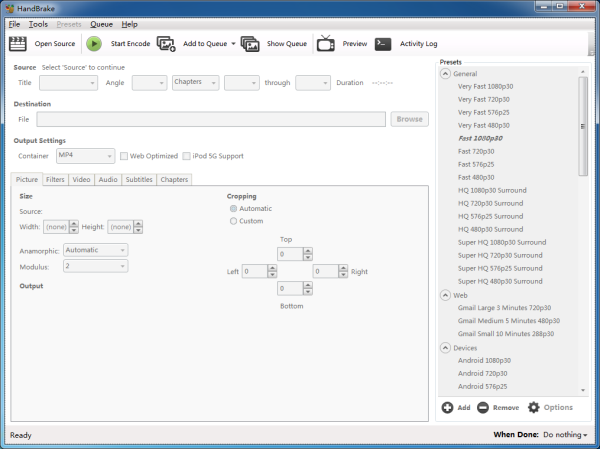Enable the iPod 5G Support checkbox
This screenshot has height=449, width=600.
(x=186, y=156)
